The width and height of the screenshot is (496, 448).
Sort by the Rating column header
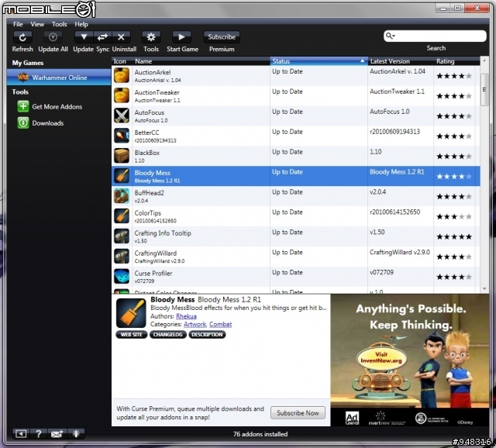coord(456,61)
